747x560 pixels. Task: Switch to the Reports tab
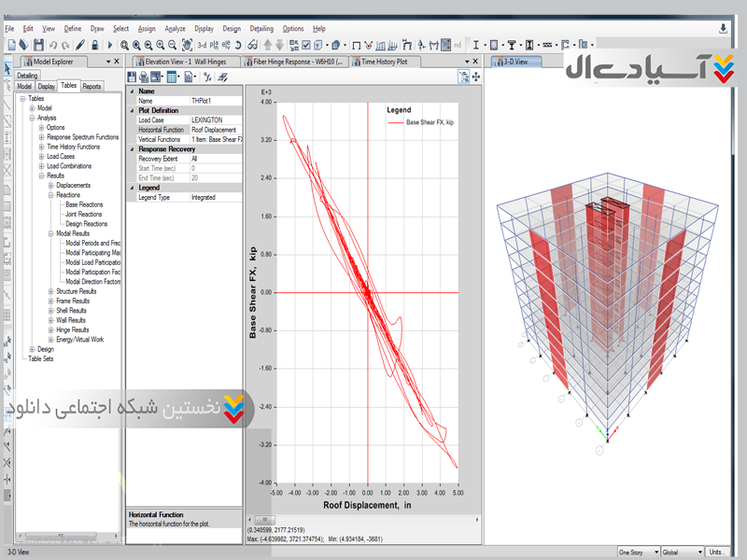coord(92,87)
